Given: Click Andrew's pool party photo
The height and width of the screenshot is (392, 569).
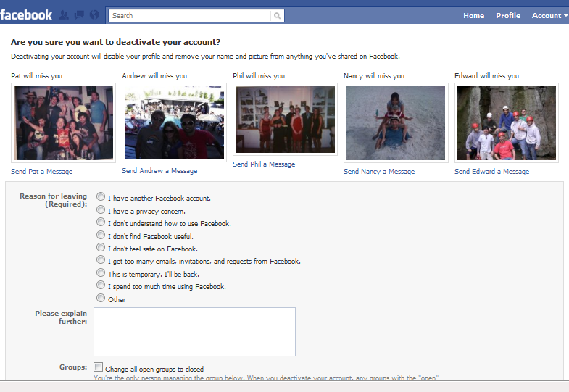Looking at the screenshot, I should pos(174,122).
